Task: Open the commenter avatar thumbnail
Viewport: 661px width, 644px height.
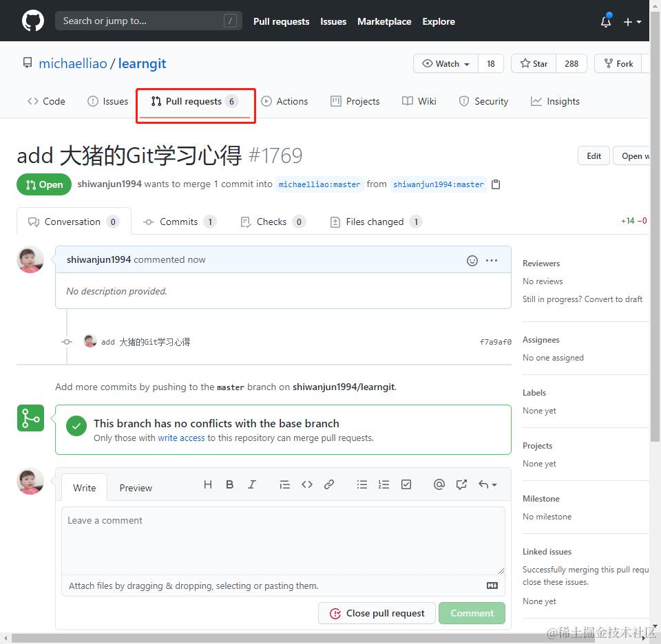Action: coord(30,259)
